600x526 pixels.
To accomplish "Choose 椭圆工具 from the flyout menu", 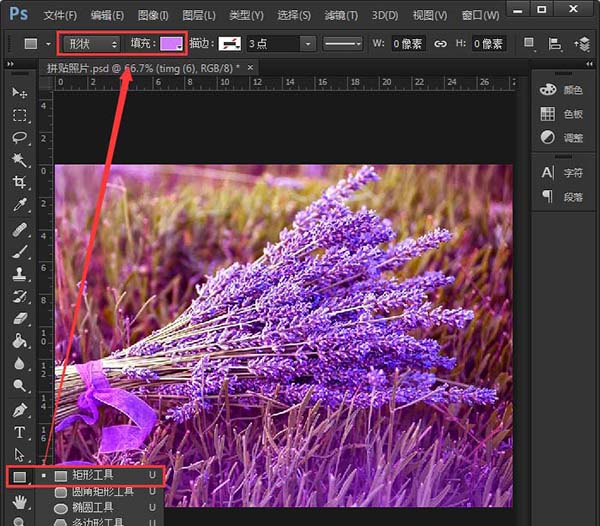I will tap(94, 507).
